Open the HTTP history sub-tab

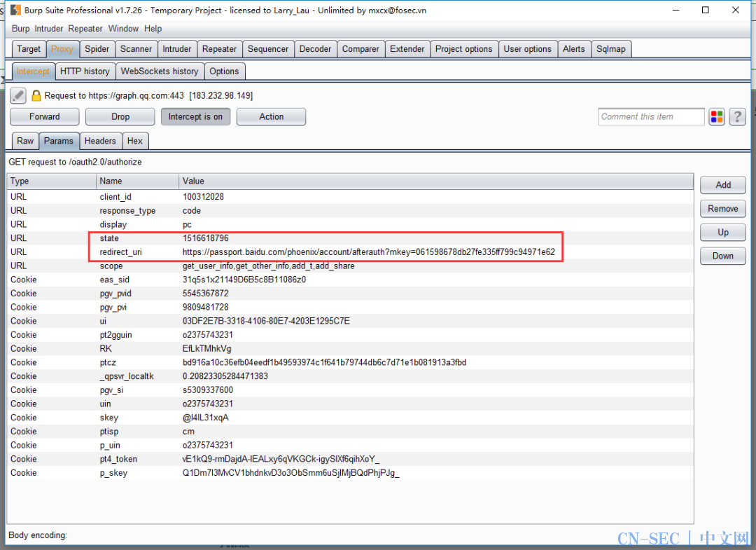tap(85, 71)
